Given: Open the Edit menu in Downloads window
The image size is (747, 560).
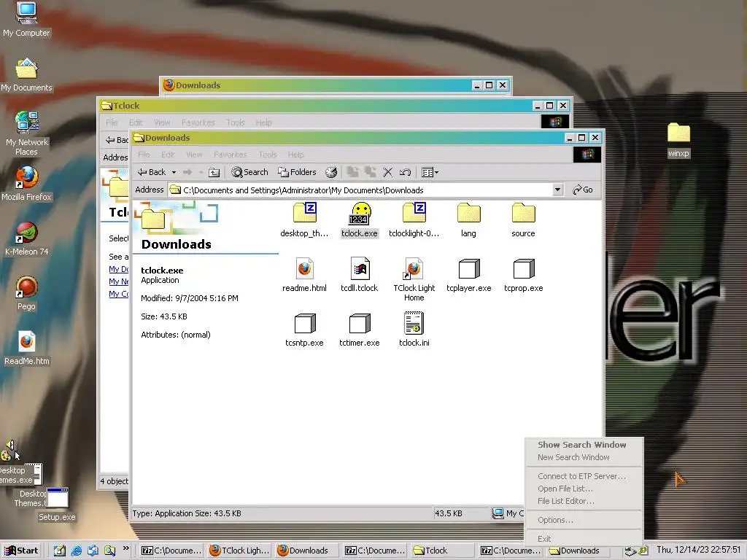Looking at the screenshot, I should (x=168, y=155).
